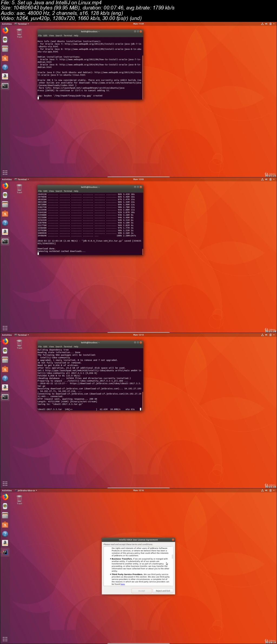The image size is (277, 644).
Task: Open the Terminal menu in the 12:13 terminal window
Action: click(68, 346)
